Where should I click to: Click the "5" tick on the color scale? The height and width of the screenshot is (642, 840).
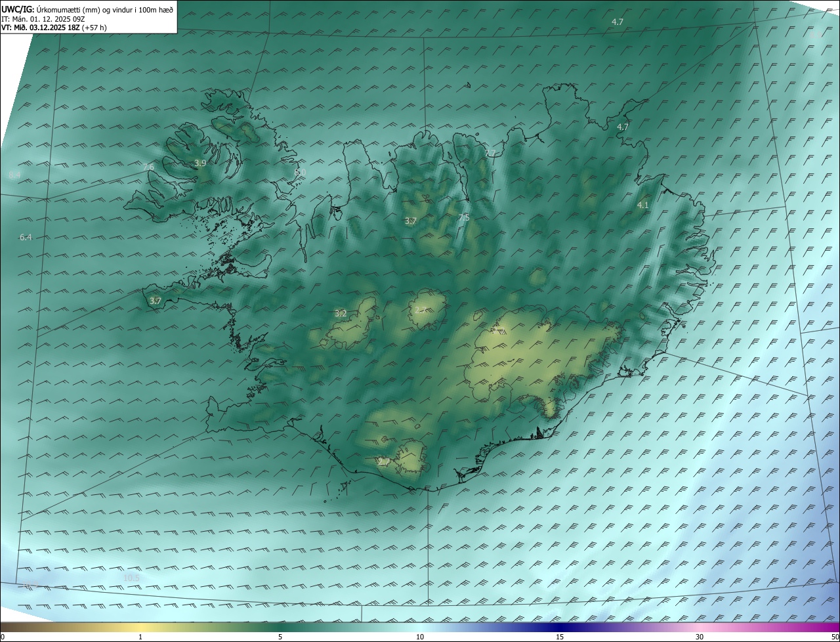(x=280, y=637)
